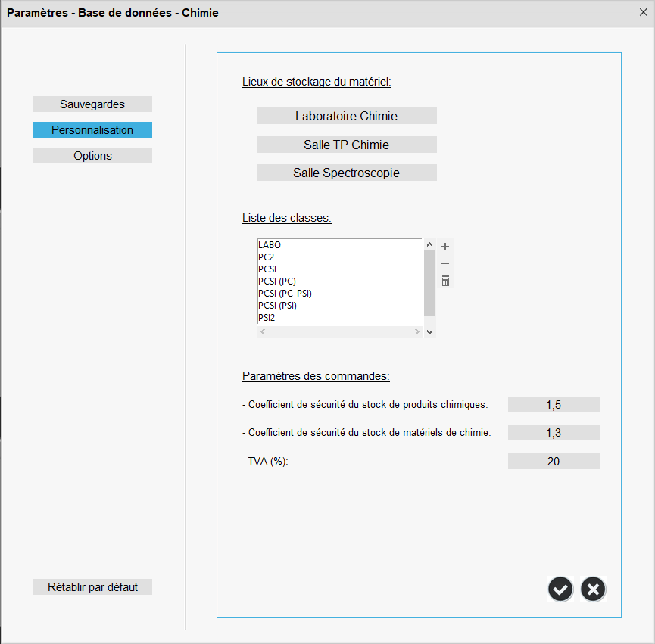655x644 pixels.
Task: Click the trash icon to clear classes
Action: click(445, 281)
